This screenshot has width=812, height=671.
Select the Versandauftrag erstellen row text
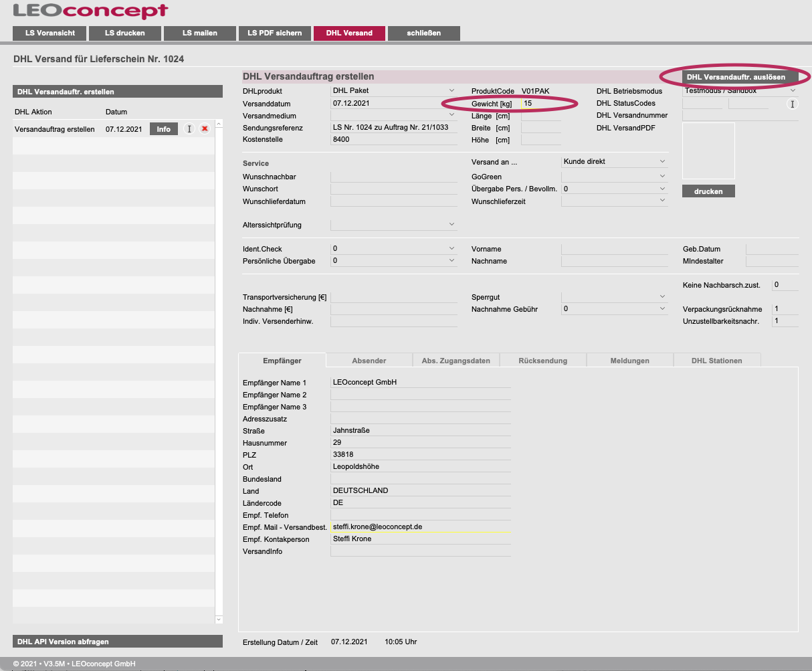click(55, 129)
